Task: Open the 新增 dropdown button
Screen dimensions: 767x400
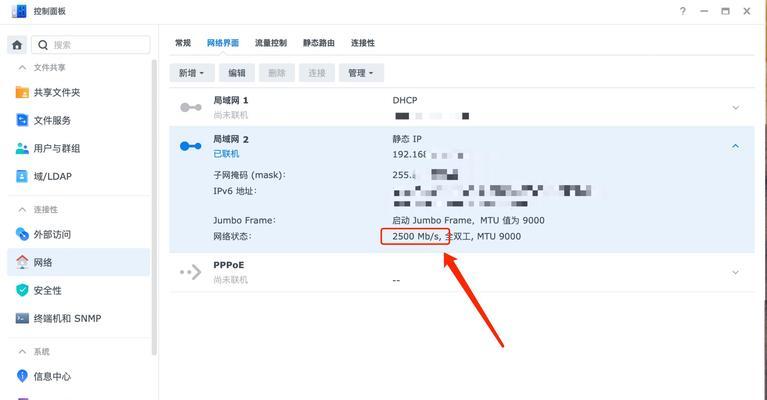Action: pos(192,73)
